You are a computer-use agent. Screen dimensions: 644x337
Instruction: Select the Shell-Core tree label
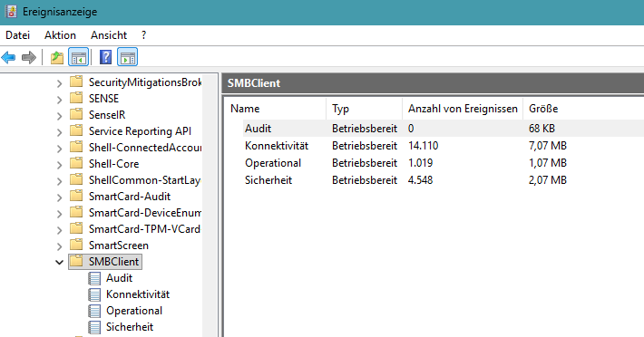[113, 164]
